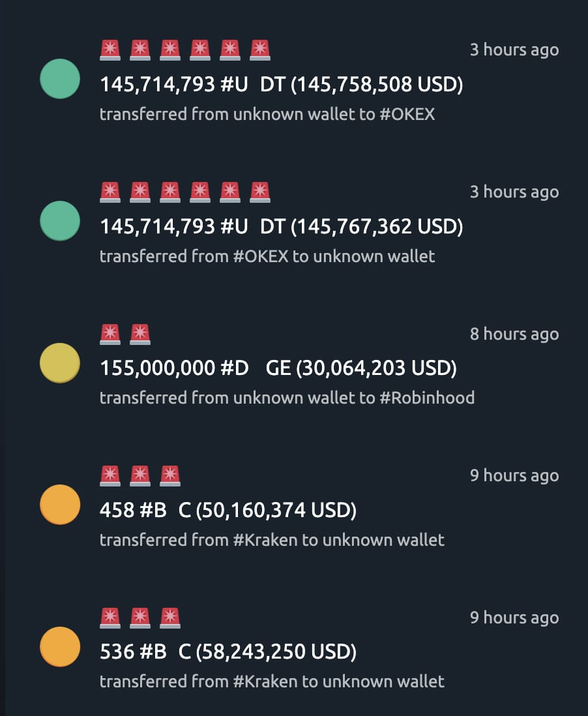The width and height of the screenshot is (588, 716).
Task: Click the green coin icon beside OKEX-to-unknown transfer
Action: point(60,221)
